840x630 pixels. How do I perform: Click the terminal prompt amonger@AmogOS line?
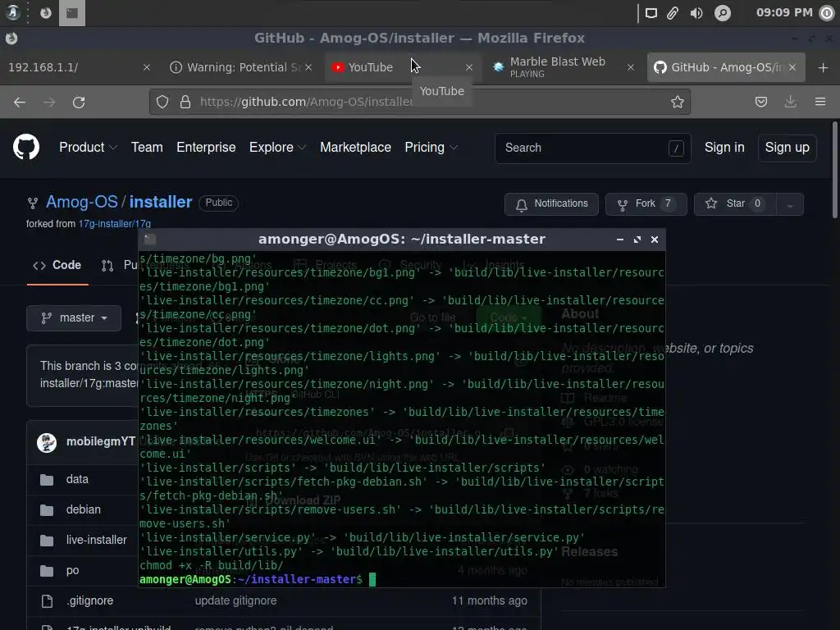[257, 580]
